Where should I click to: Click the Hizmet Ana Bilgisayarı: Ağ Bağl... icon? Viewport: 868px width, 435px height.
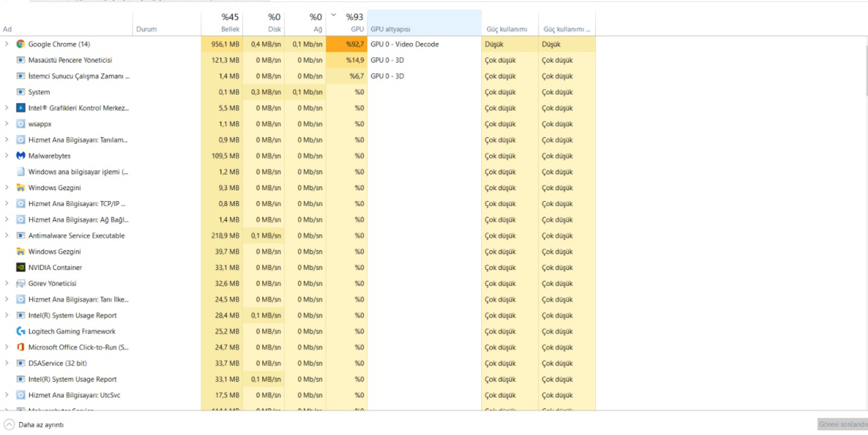[20, 220]
